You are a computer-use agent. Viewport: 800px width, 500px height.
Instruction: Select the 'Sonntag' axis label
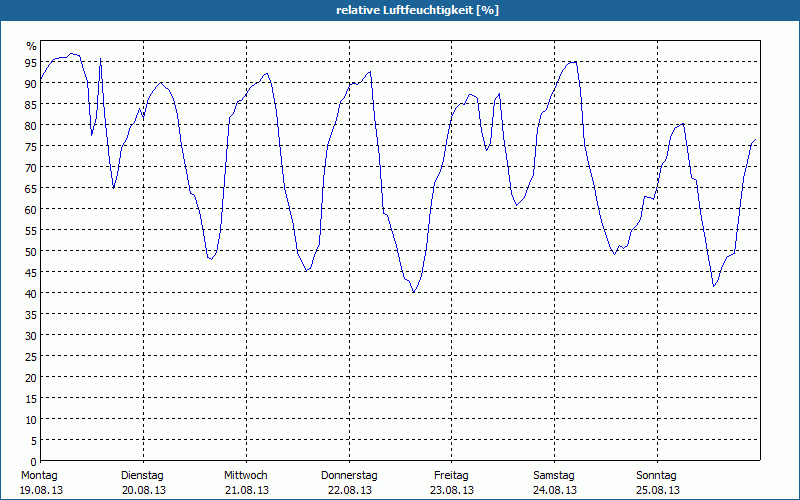point(656,476)
